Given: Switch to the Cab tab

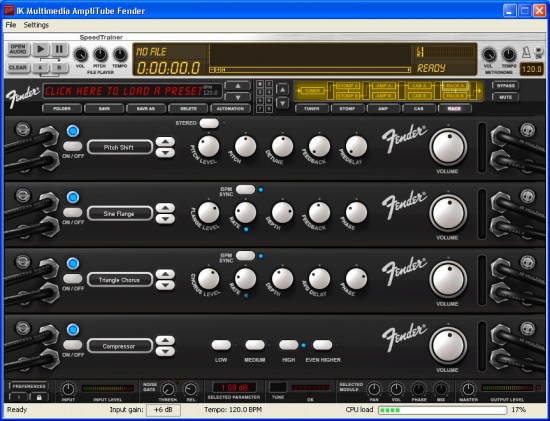Looking at the screenshot, I should [419, 108].
